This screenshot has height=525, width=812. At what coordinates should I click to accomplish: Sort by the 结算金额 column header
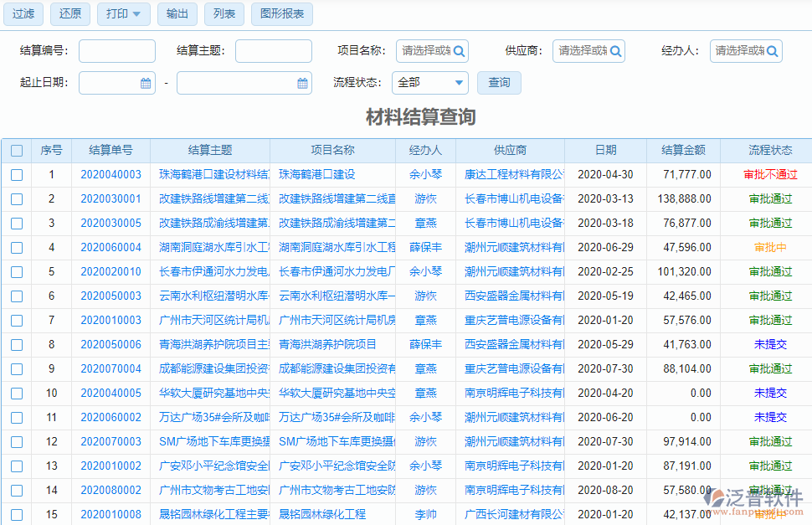tap(683, 151)
